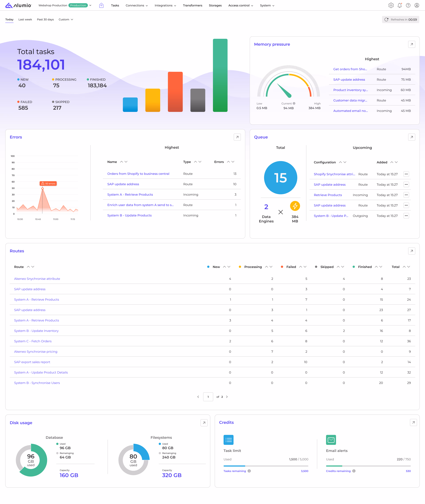Sort Routes table by Failed descending
Screen dimensions: 425x504
(x=305, y=267)
